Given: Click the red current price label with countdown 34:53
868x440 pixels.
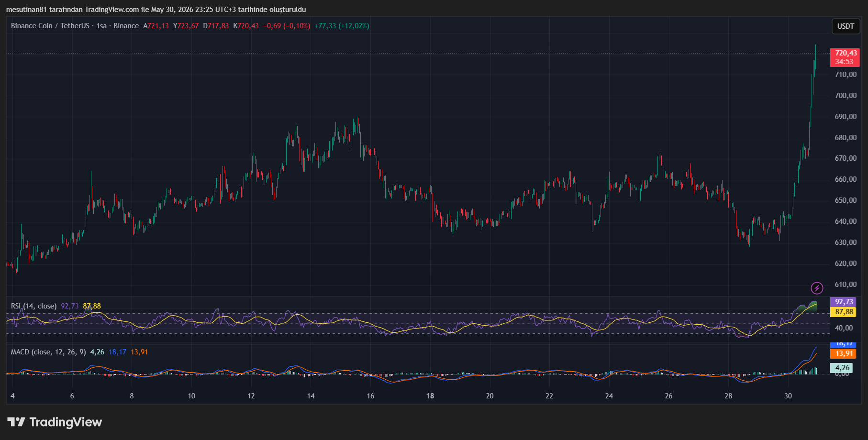Looking at the screenshot, I should point(845,57).
